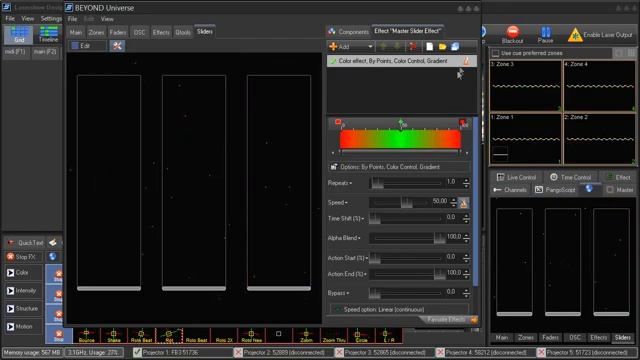The width and height of the screenshot is (640, 360).
Task: Toggle Projector 3 disconnected checkbox
Action: (x=339, y=352)
